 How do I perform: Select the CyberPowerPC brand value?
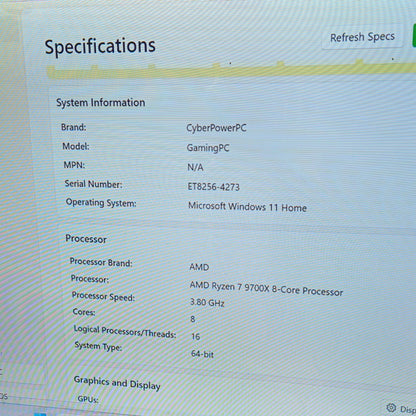(216, 128)
